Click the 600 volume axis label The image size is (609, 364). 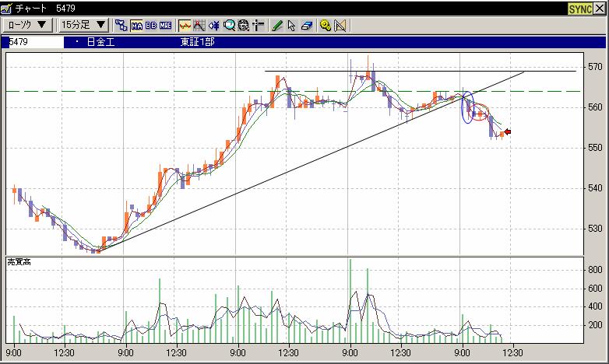(x=595, y=289)
